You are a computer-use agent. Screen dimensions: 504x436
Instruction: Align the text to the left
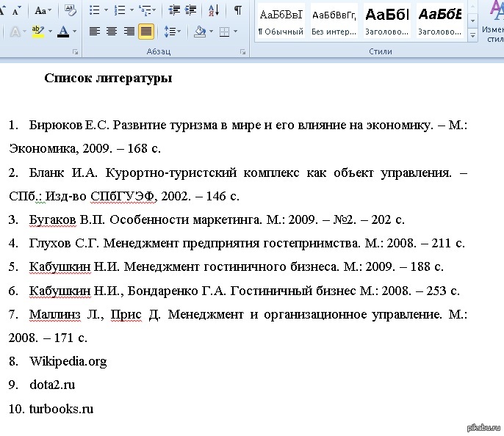coord(95,31)
